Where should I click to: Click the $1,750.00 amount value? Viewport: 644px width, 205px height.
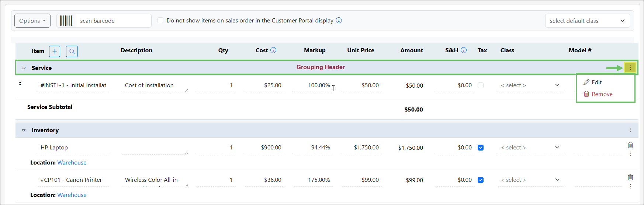tap(411, 148)
